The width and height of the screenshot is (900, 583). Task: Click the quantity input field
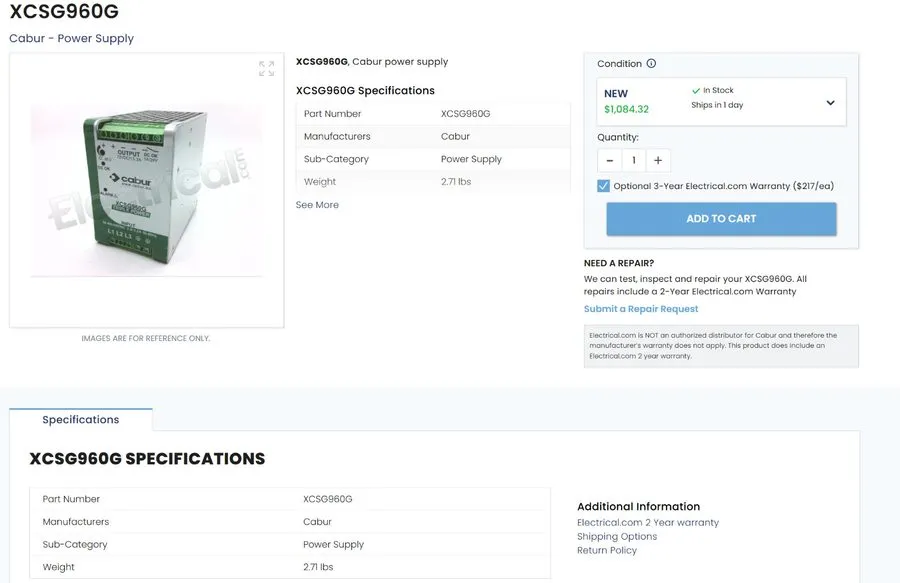(634, 161)
